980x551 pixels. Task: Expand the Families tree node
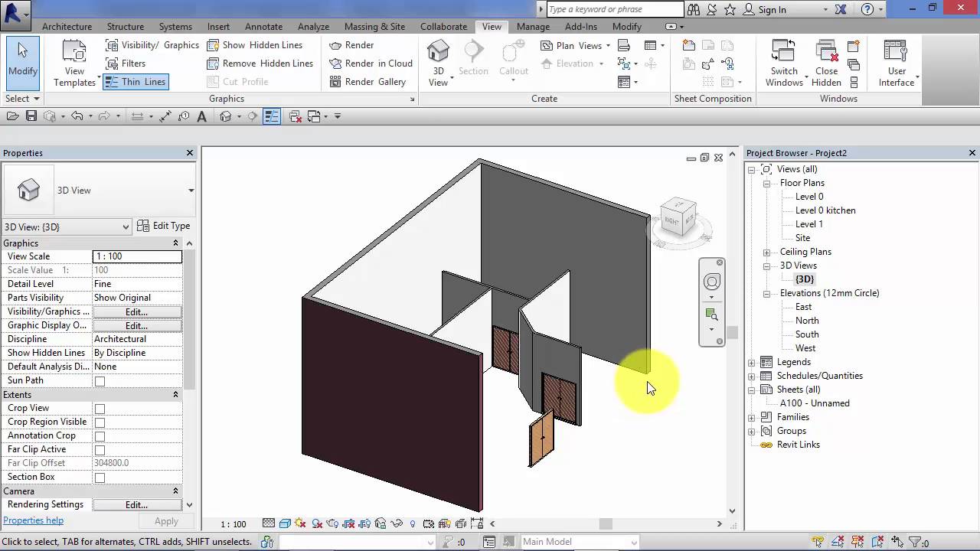pos(751,418)
